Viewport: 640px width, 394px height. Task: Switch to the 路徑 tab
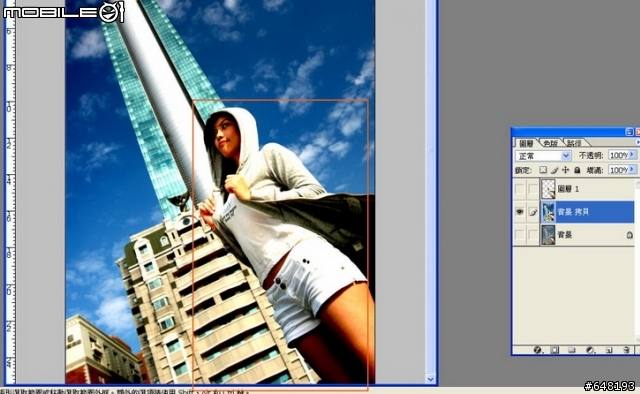574,143
